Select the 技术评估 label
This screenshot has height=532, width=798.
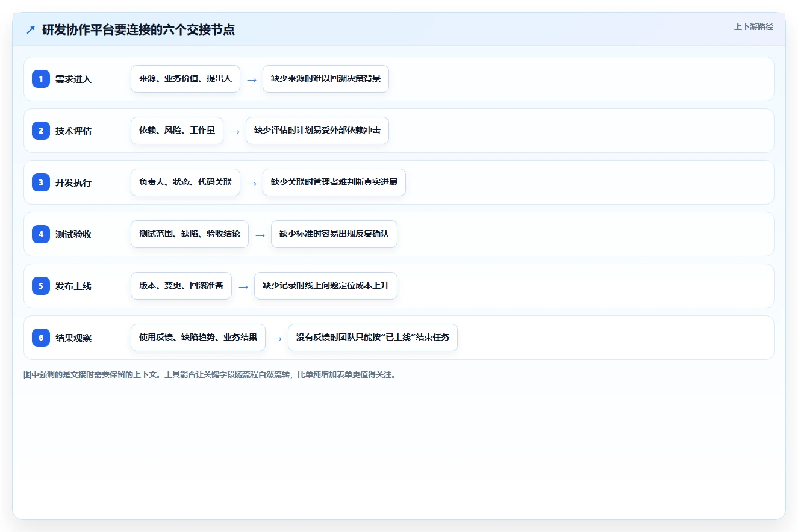[73, 131]
